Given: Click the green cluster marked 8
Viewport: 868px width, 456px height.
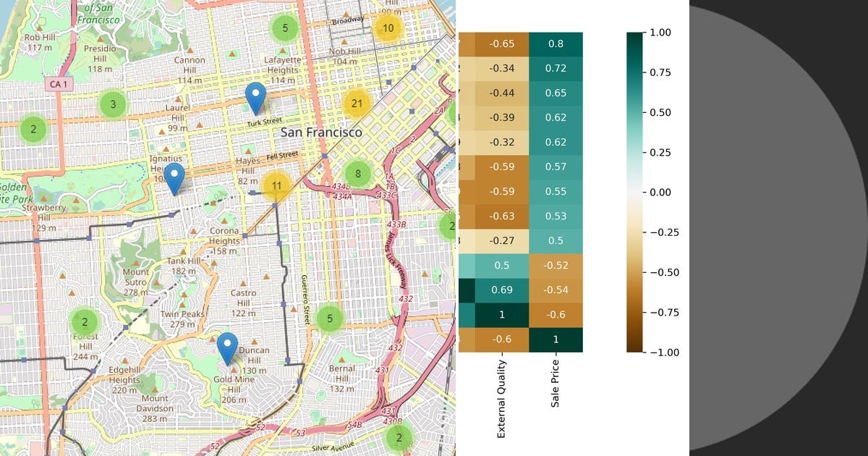Looking at the screenshot, I should click(357, 174).
